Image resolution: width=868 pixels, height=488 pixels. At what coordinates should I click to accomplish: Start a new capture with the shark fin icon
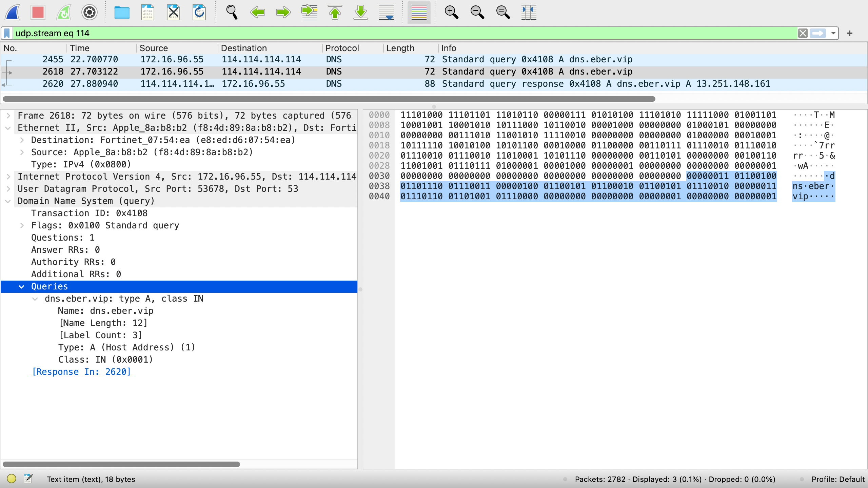point(12,13)
